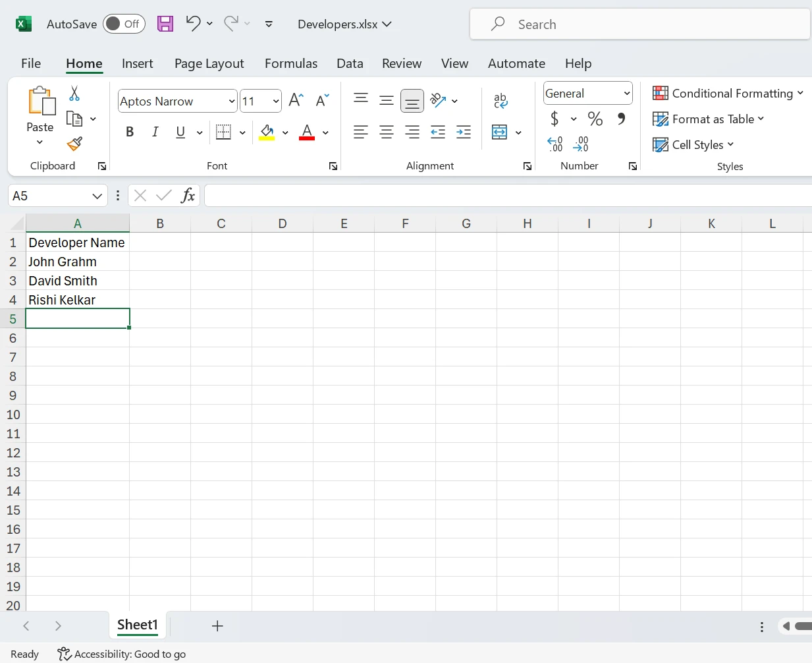The width and height of the screenshot is (812, 663).
Task: Open Conditional Formatting menu
Action: [728, 94]
